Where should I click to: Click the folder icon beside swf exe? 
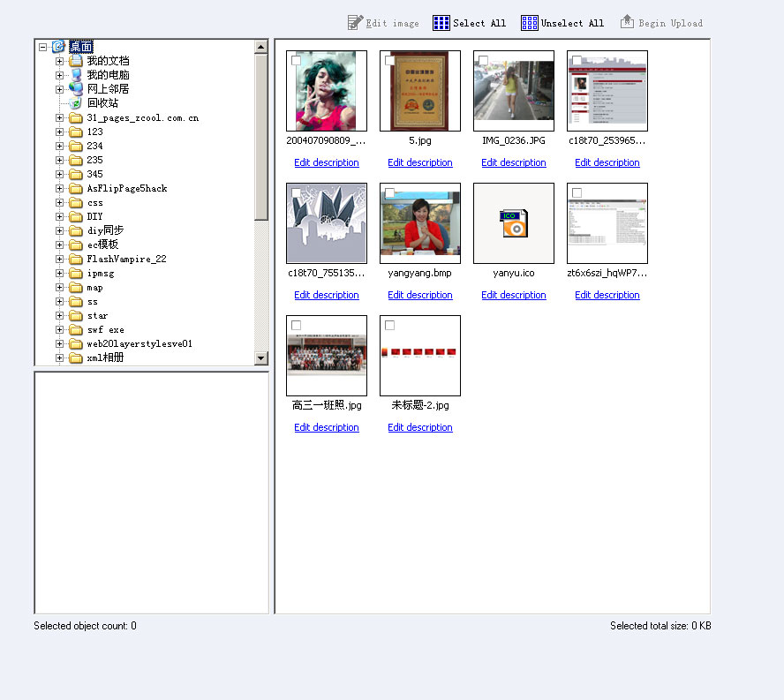(76, 329)
